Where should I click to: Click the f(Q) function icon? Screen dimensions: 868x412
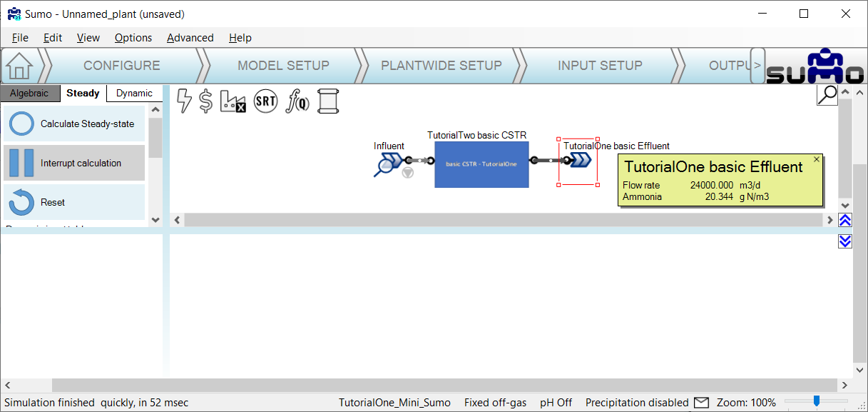(297, 101)
